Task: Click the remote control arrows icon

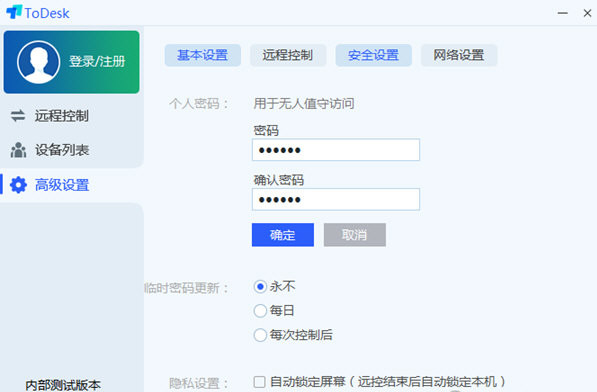Action: pos(18,116)
